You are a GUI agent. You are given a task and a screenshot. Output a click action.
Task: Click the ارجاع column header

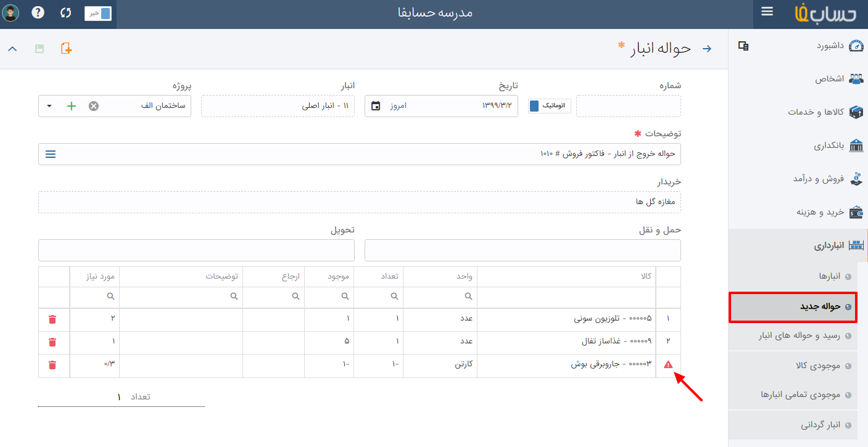[274, 277]
